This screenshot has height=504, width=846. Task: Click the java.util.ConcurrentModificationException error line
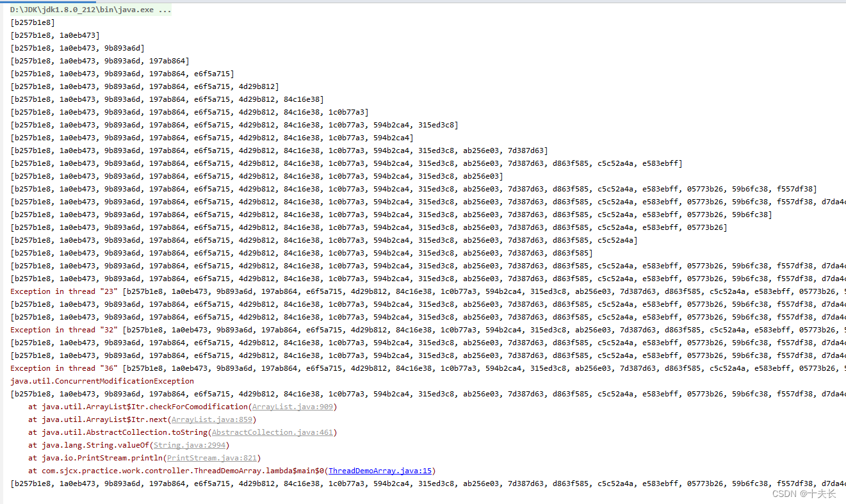[x=102, y=381]
